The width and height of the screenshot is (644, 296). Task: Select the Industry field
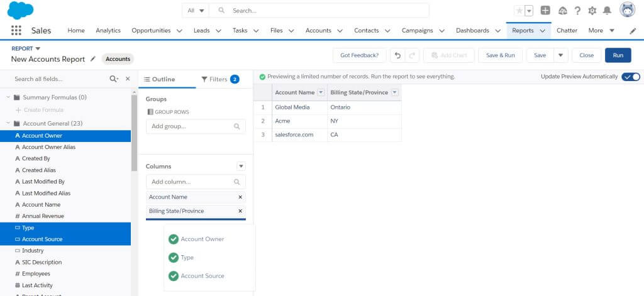[65, 250]
